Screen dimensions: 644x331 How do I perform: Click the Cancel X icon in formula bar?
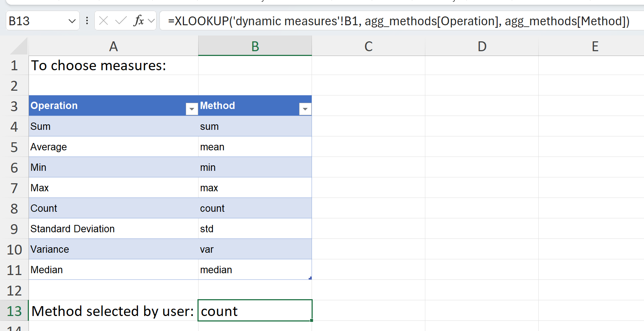(103, 21)
